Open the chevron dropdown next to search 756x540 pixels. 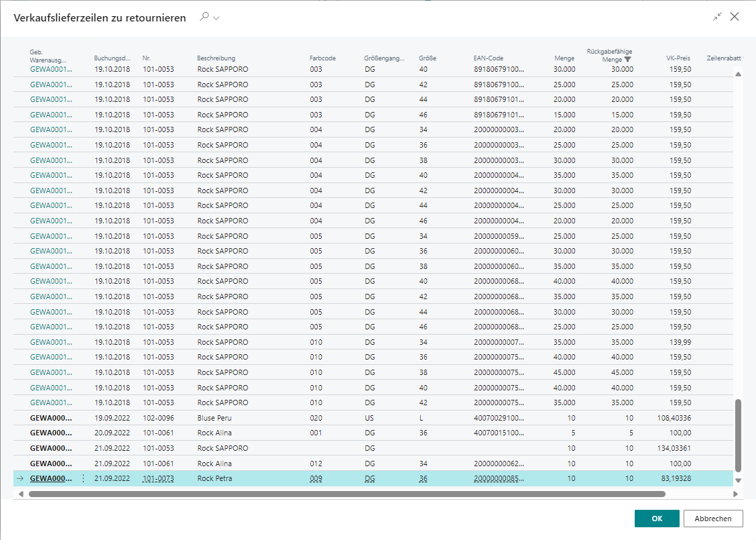pyautogui.click(x=216, y=18)
